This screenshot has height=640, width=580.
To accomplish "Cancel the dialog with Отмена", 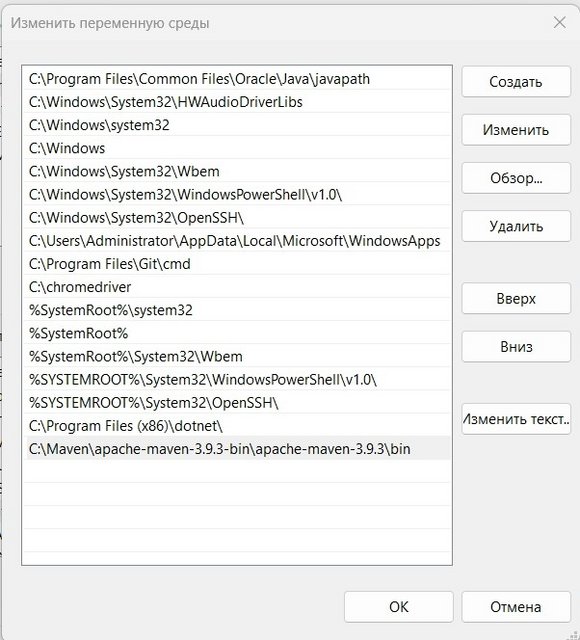I will (x=516, y=607).
